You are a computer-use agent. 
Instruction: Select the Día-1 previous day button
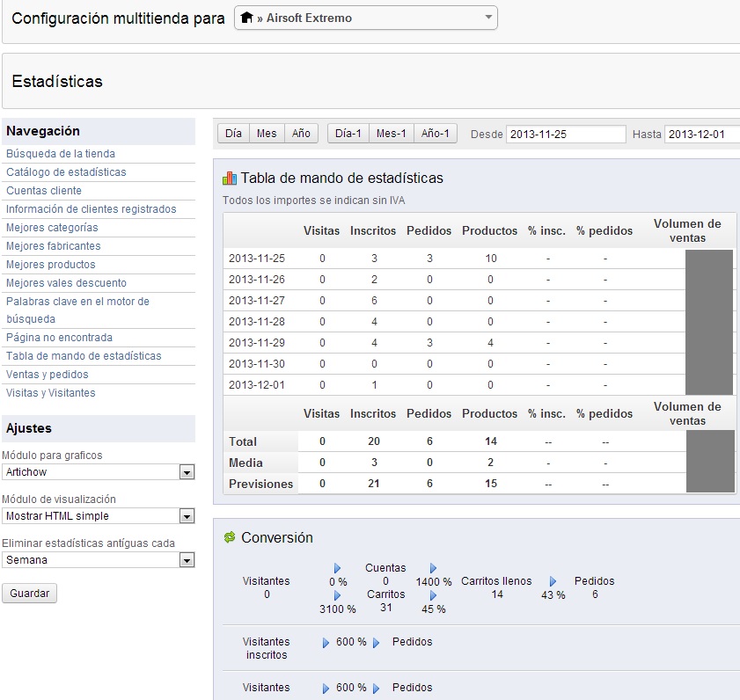(x=348, y=134)
